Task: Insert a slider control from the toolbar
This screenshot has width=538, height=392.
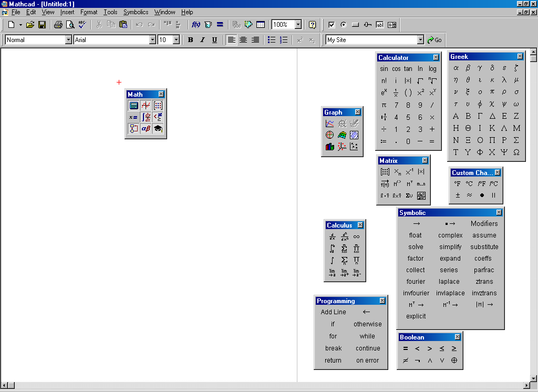Action: tap(368, 25)
